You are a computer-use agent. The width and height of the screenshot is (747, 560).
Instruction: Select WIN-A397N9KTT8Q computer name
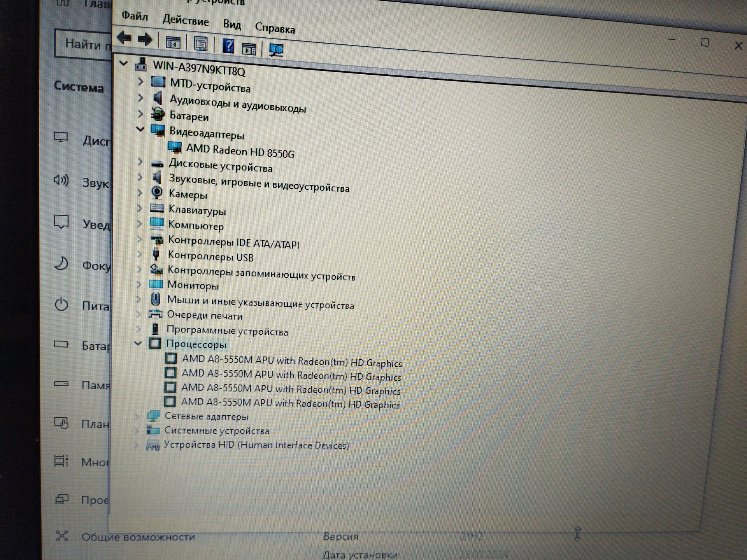click(x=199, y=68)
